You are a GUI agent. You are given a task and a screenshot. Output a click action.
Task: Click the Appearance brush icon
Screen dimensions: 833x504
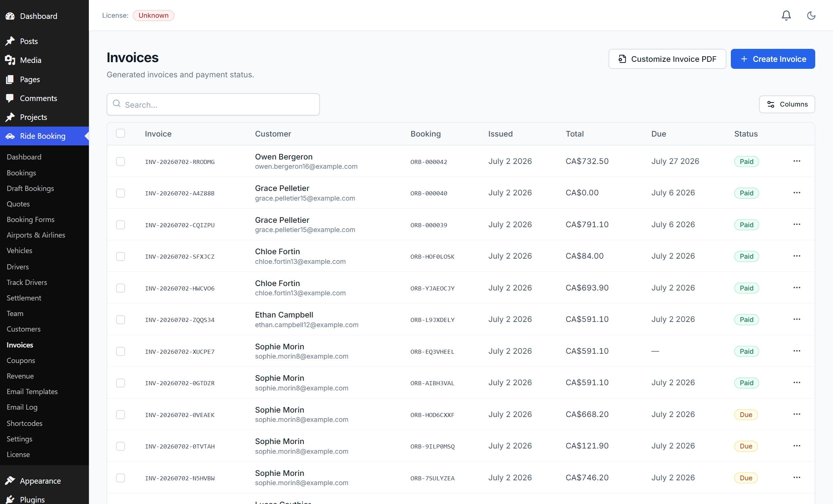10,481
